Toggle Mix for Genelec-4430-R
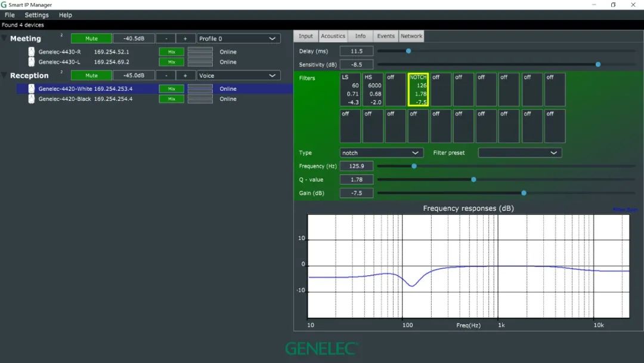The width and height of the screenshot is (644, 363). point(171,52)
